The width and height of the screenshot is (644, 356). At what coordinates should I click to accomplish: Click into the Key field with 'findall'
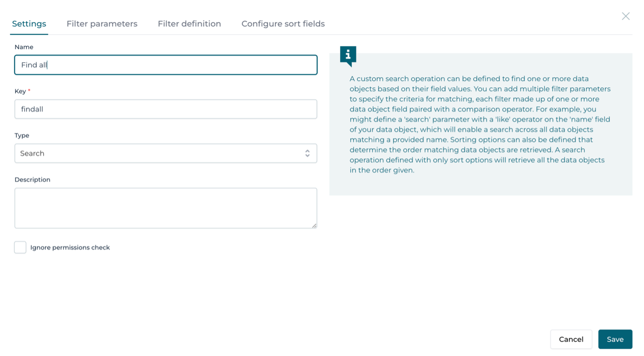[165, 109]
